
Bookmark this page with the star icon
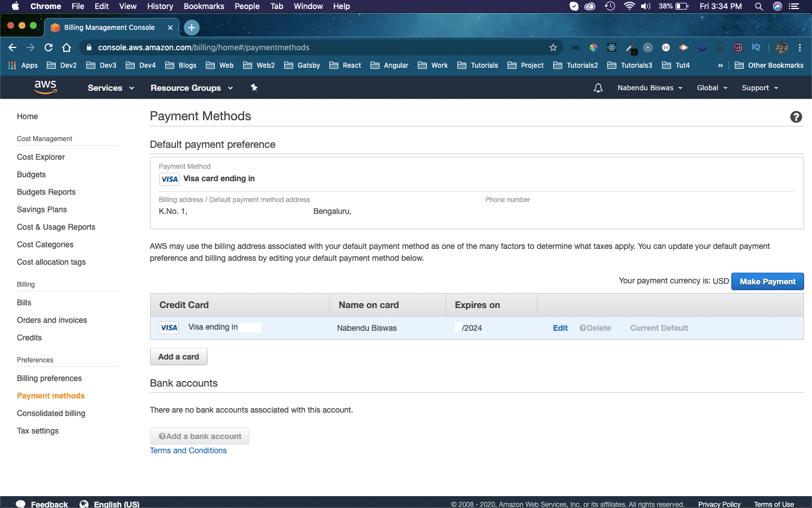553,47
